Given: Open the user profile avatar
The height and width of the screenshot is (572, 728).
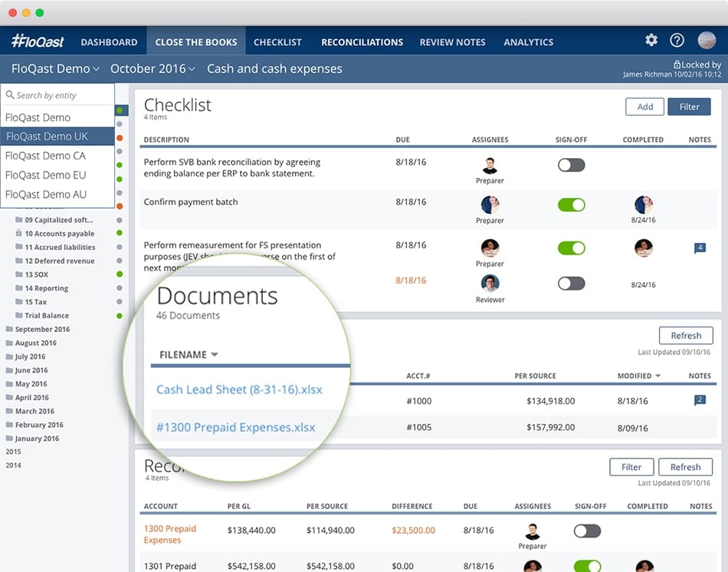Looking at the screenshot, I should 707,41.
